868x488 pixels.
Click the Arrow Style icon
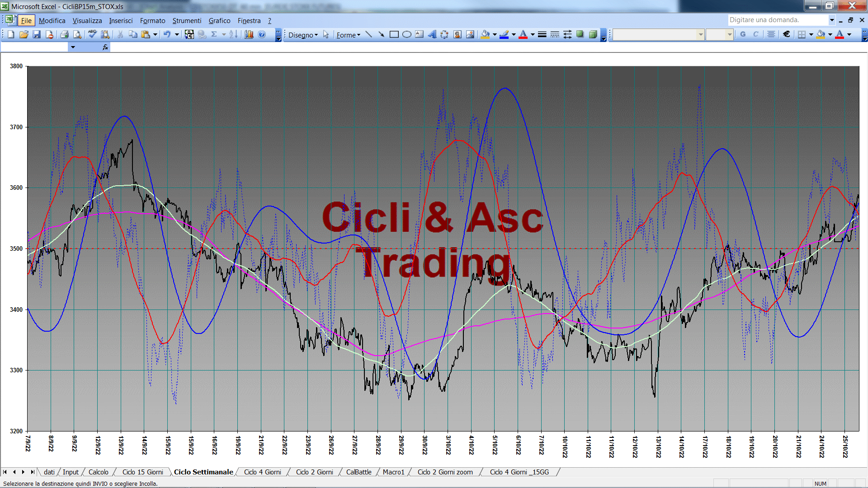(567, 34)
